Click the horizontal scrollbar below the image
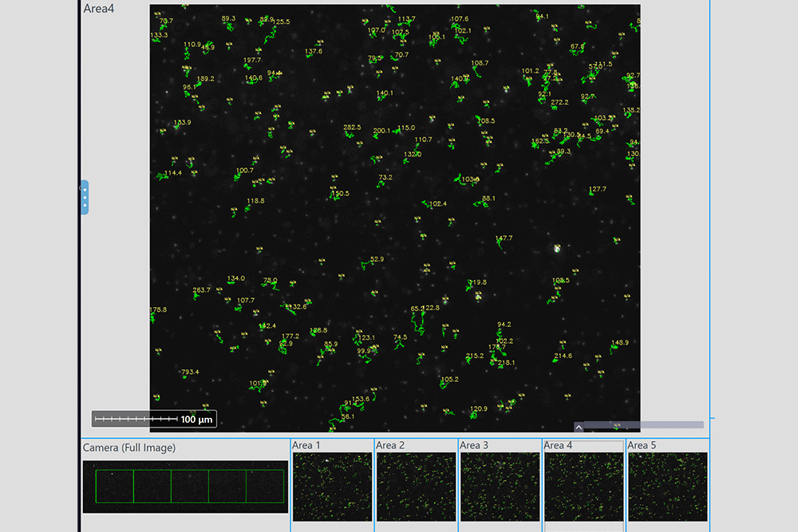Viewport: 798px width, 532px height. [643, 425]
